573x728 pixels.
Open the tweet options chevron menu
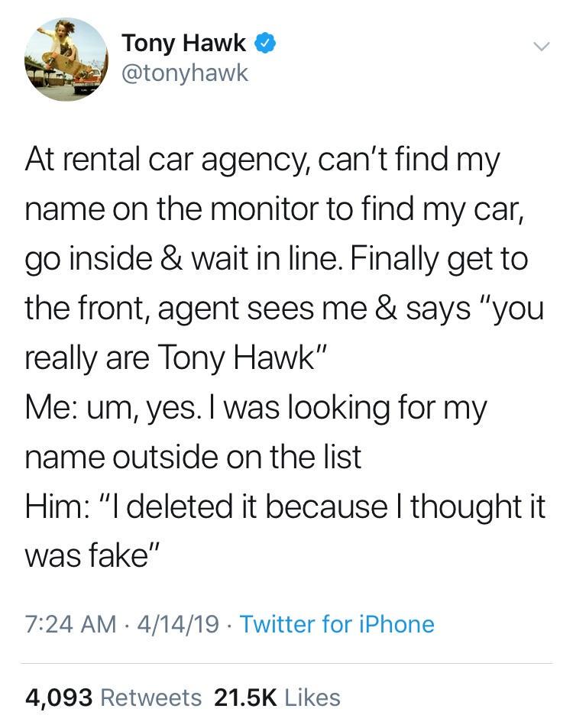point(541,47)
